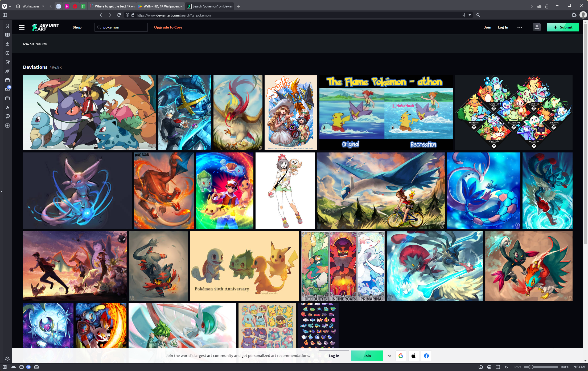Open the user avatar menu
The image size is (588, 371).
point(536,27)
